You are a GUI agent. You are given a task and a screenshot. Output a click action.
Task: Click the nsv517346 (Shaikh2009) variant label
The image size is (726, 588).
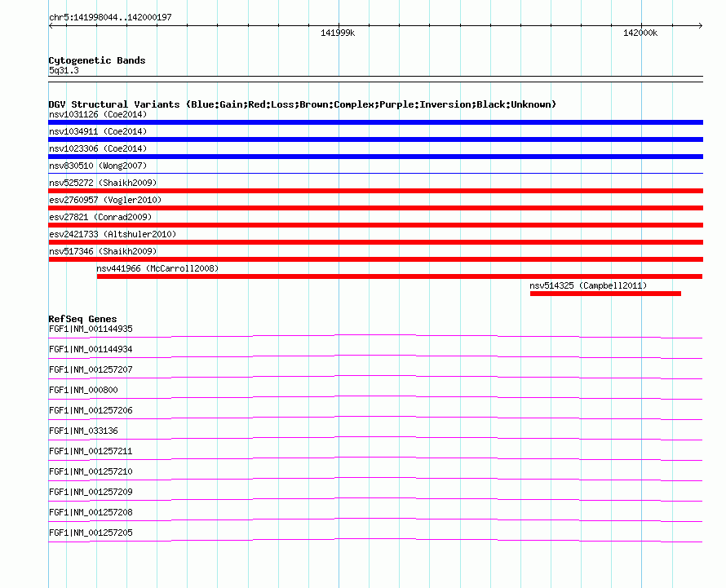103,251
